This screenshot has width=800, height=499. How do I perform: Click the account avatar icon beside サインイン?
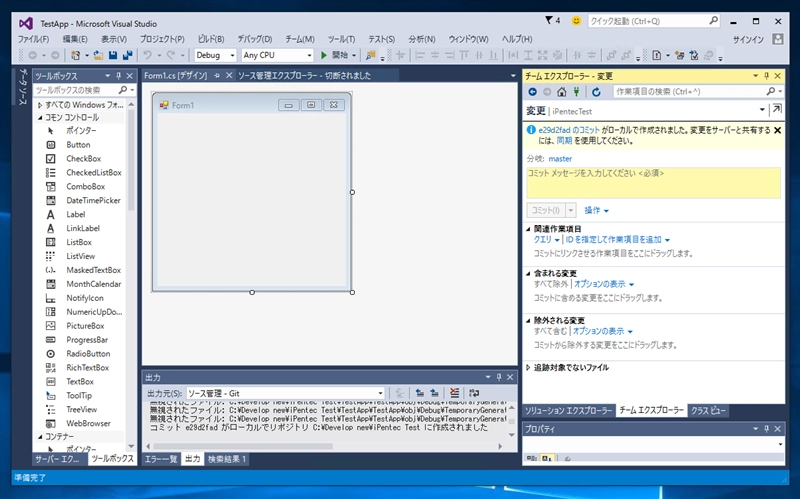(x=778, y=39)
